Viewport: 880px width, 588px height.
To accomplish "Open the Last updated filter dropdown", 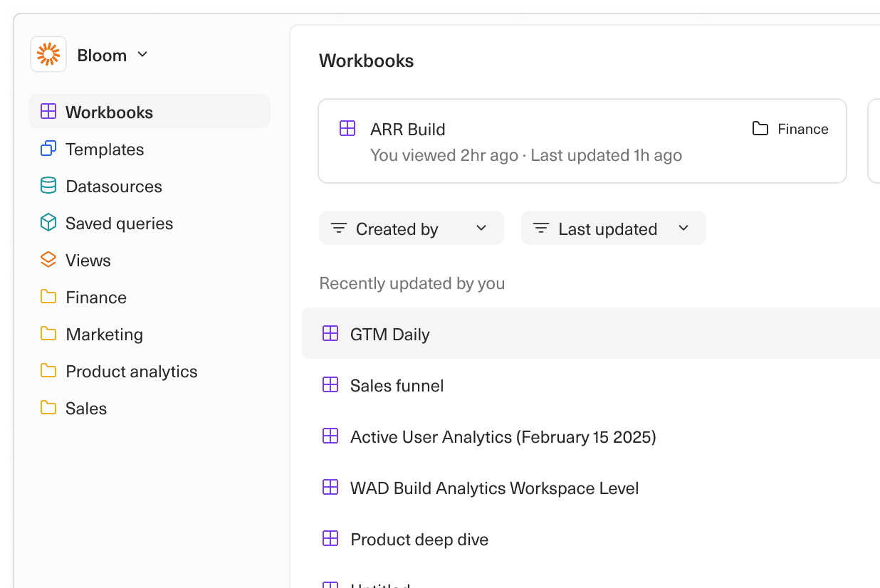I will coord(613,228).
